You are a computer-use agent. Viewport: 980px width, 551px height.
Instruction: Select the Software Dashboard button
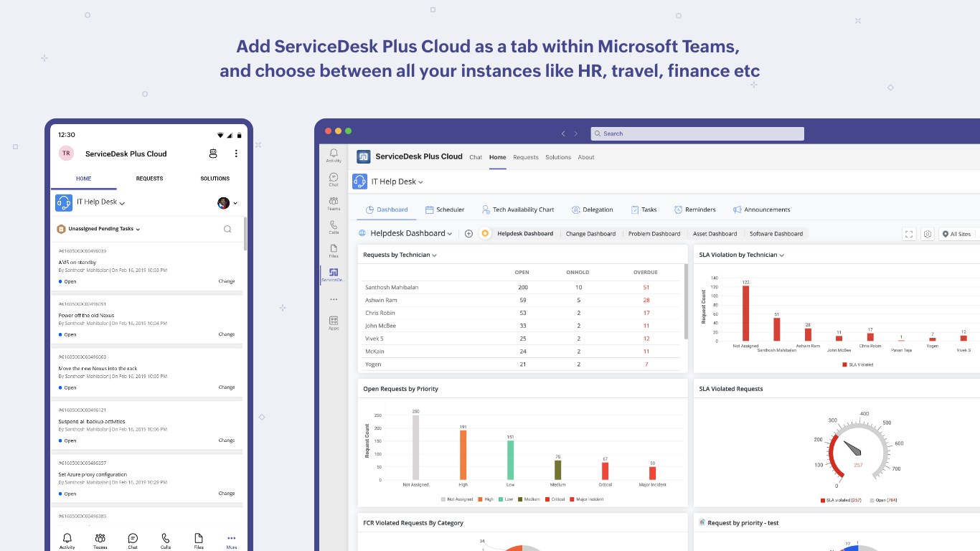(x=776, y=234)
